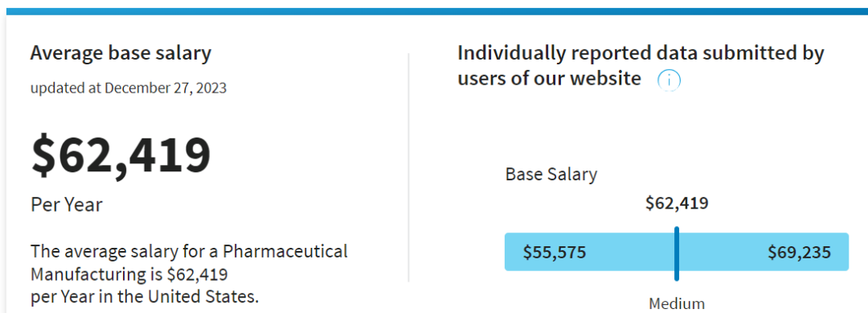Screen dimensions: 868x313
Task: Click the $62,419 value above the bar
Action: click(677, 204)
